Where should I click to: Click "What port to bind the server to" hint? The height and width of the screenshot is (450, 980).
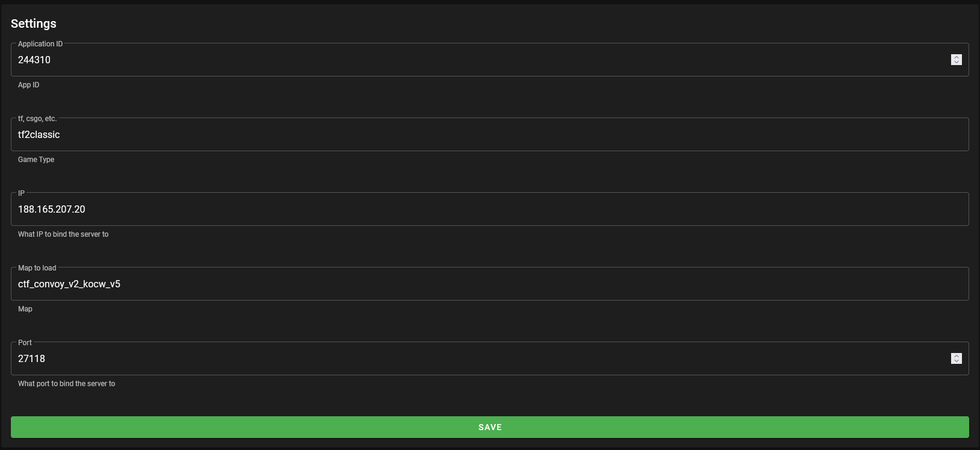click(x=66, y=384)
